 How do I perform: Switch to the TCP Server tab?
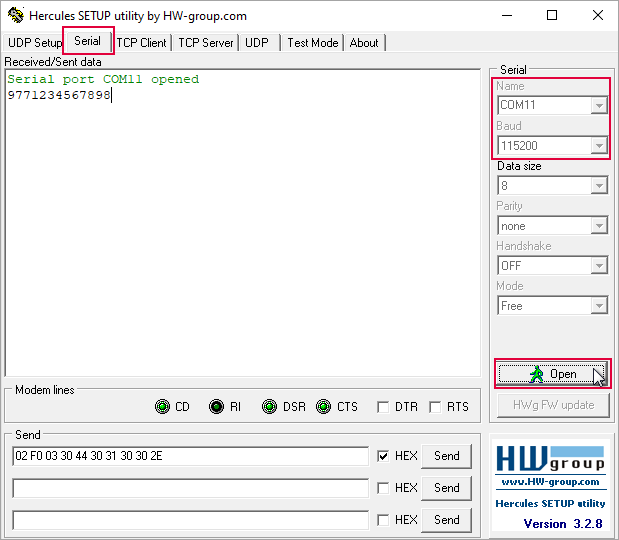(x=206, y=43)
